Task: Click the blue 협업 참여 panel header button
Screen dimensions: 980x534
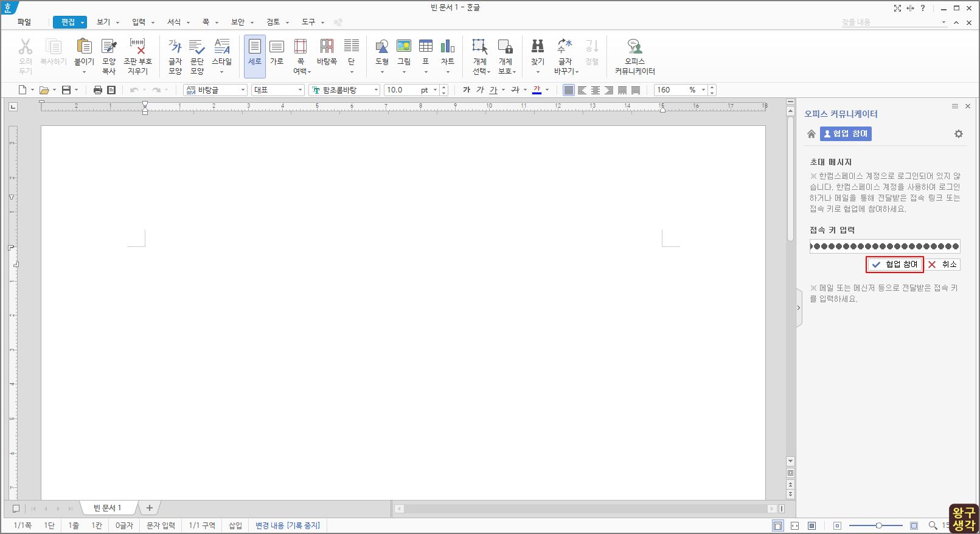Action: click(x=846, y=134)
